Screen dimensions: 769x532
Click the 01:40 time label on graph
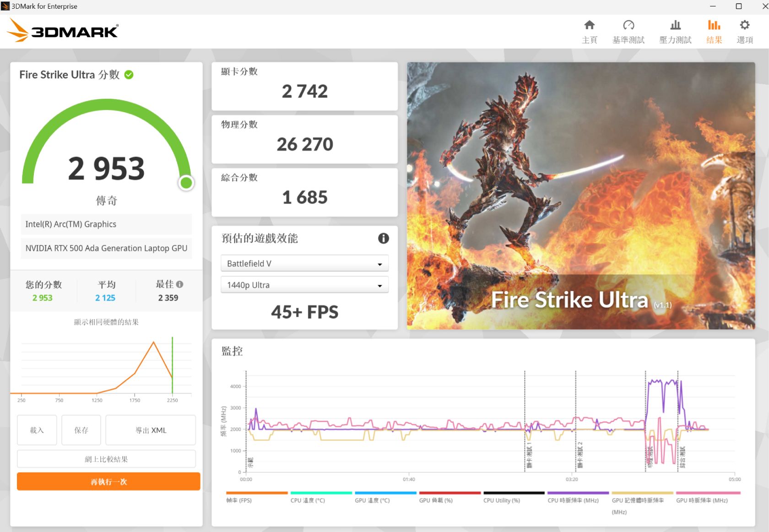click(409, 479)
